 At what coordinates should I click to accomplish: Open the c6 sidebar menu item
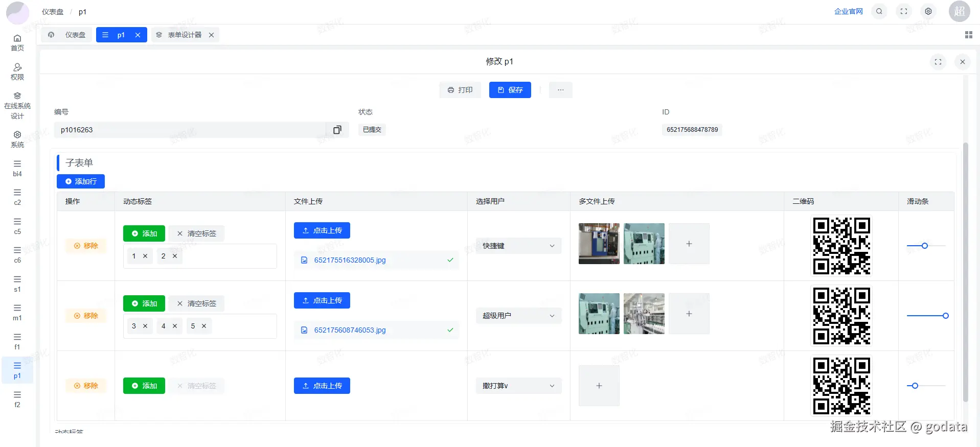point(17,255)
